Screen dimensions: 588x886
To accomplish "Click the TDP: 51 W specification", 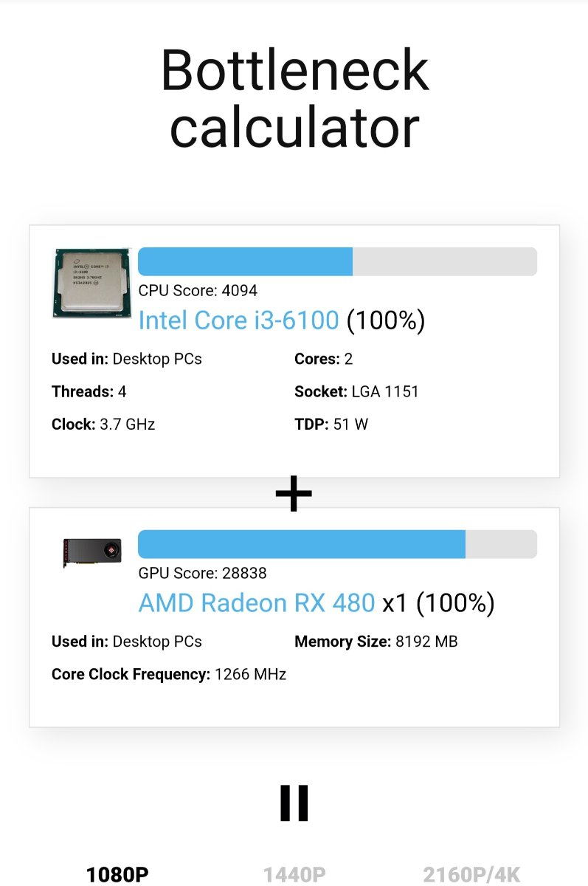I will click(x=331, y=424).
